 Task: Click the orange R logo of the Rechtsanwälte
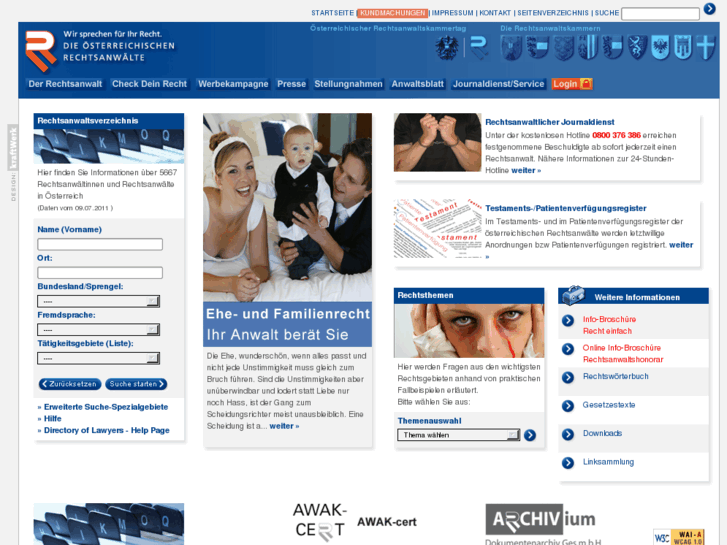pos(41,51)
